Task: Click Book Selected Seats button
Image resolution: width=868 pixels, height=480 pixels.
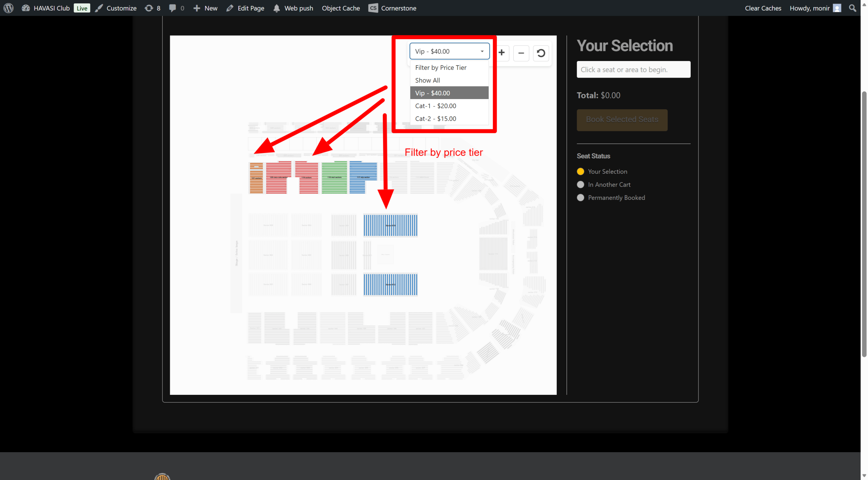Action: (x=622, y=120)
